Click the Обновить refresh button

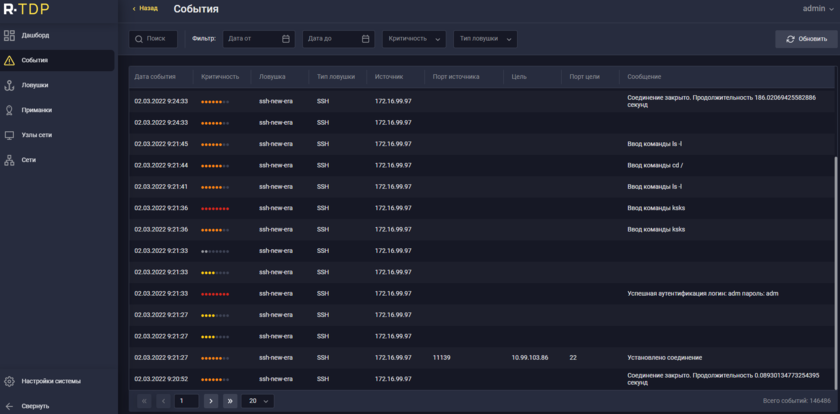coord(806,39)
